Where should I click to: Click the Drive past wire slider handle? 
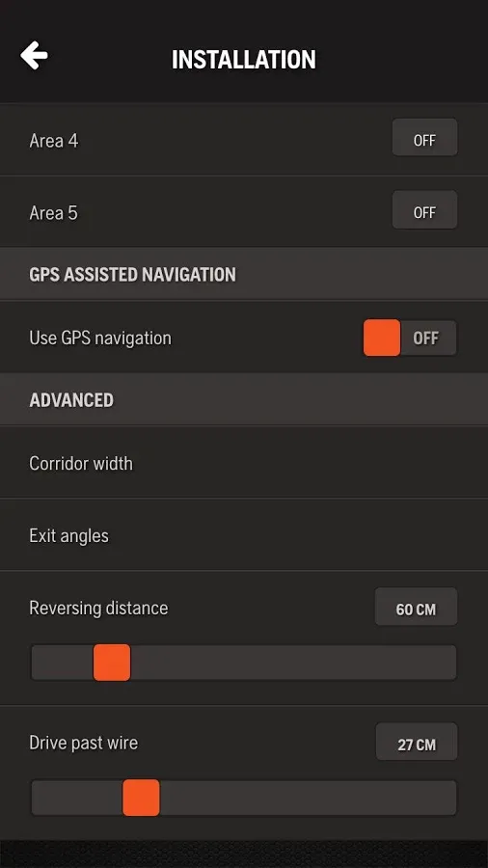(x=141, y=798)
